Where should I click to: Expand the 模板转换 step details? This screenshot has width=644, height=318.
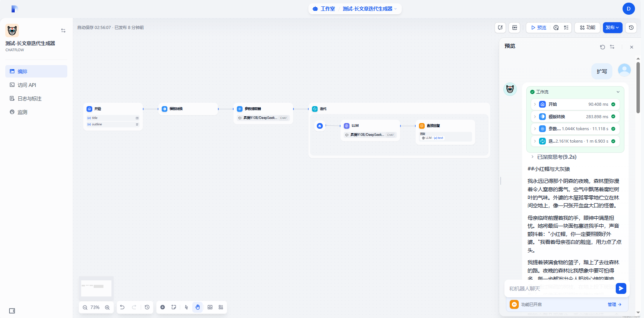coord(535,117)
